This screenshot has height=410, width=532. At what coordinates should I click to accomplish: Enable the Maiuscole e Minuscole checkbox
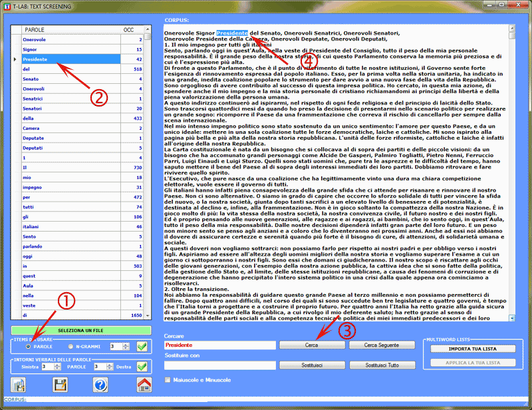[168, 380]
